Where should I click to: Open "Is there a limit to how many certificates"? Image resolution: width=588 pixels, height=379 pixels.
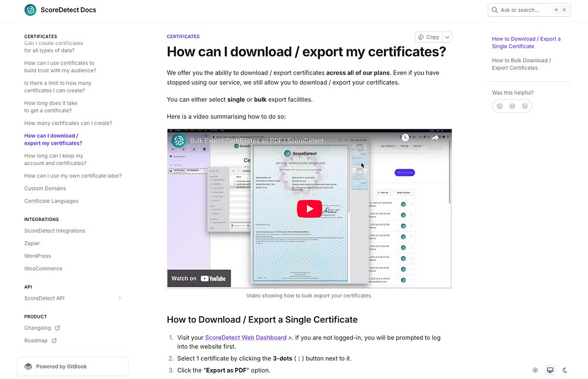pos(58,87)
